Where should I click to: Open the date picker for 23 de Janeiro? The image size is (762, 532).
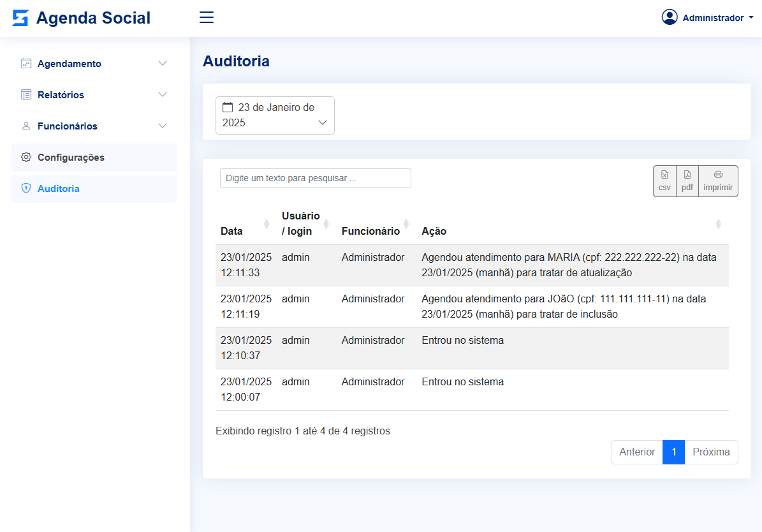coord(275,115)
